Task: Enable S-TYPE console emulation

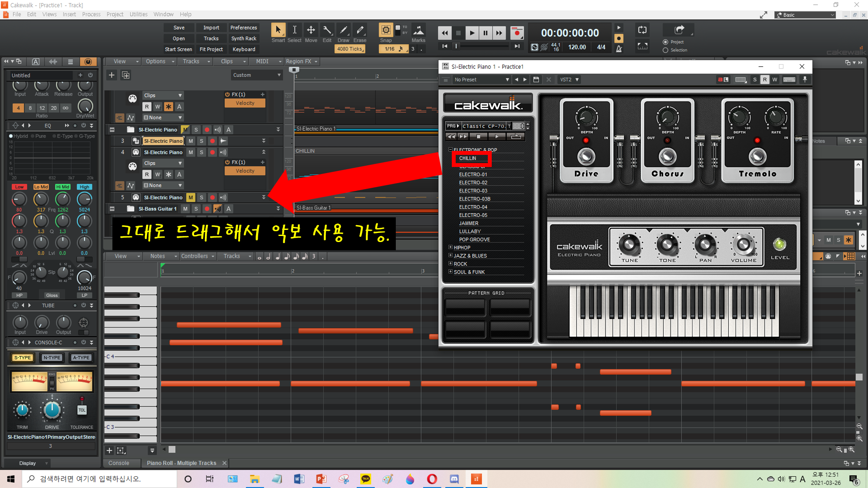Action: (x=23, y=357)
